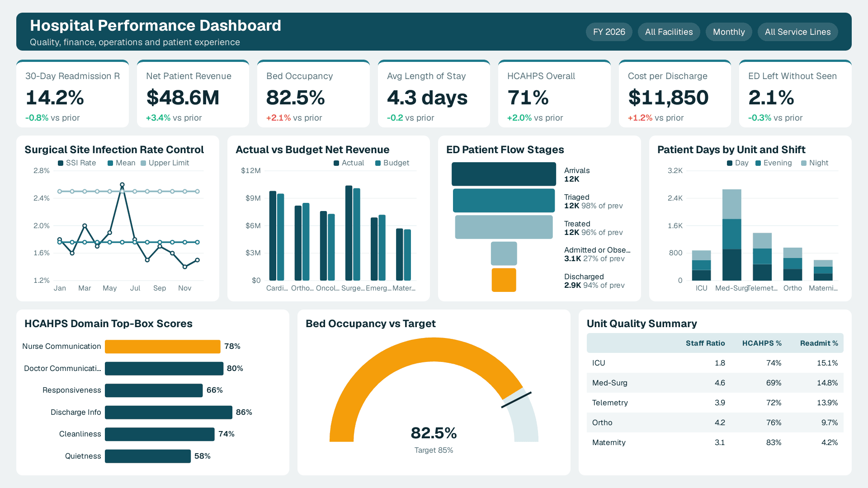Select the orange Nurse Communication bar
This screenshot has height=488, width=868.
[163, 347]
